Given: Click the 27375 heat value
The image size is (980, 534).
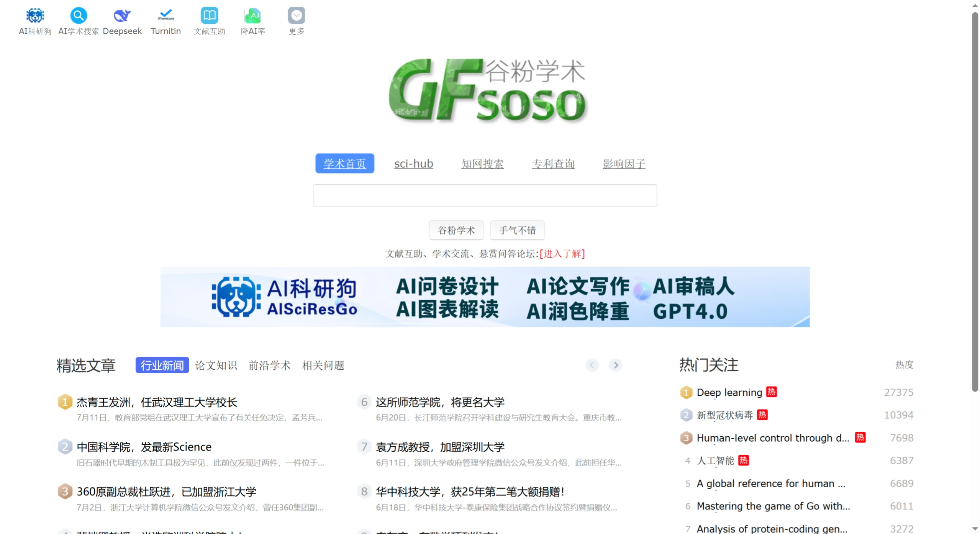Looking at the screenshot, I should [x=898, y=392].
